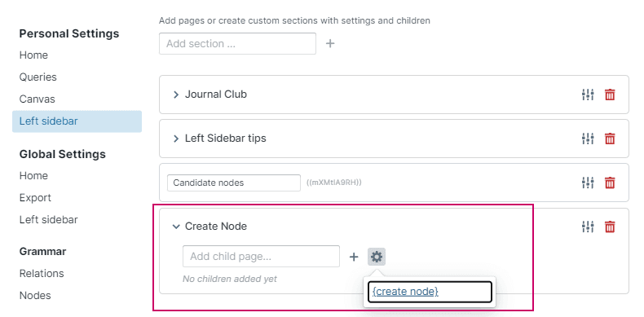
Task: Open Home under Global Settings
Action: pos(33,176)
